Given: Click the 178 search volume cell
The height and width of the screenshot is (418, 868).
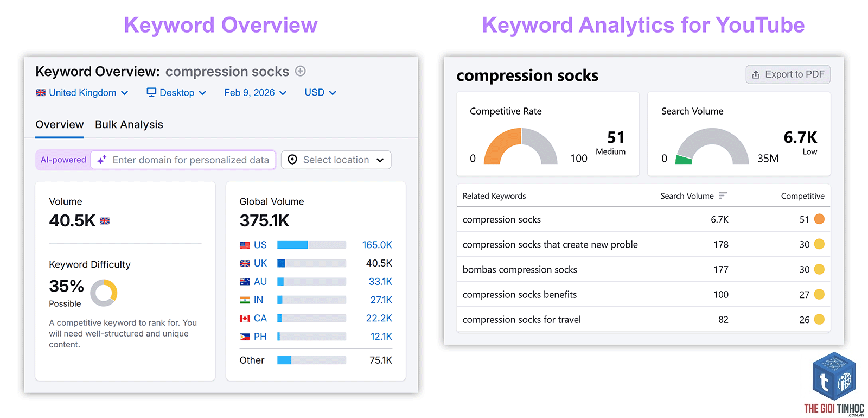Looking at the screenshot, I should (721, 244).
